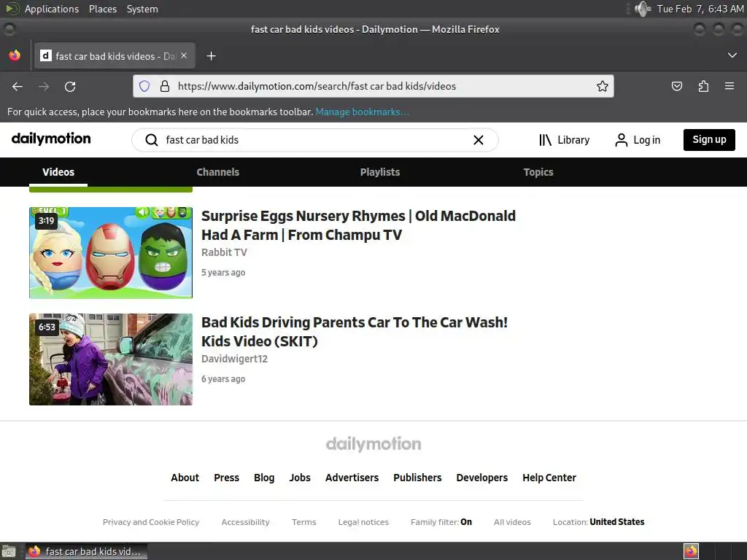Open Bad Kids Driving Parents Car title
This screenshot has width=747, height=560.
(x=355, y=332)
